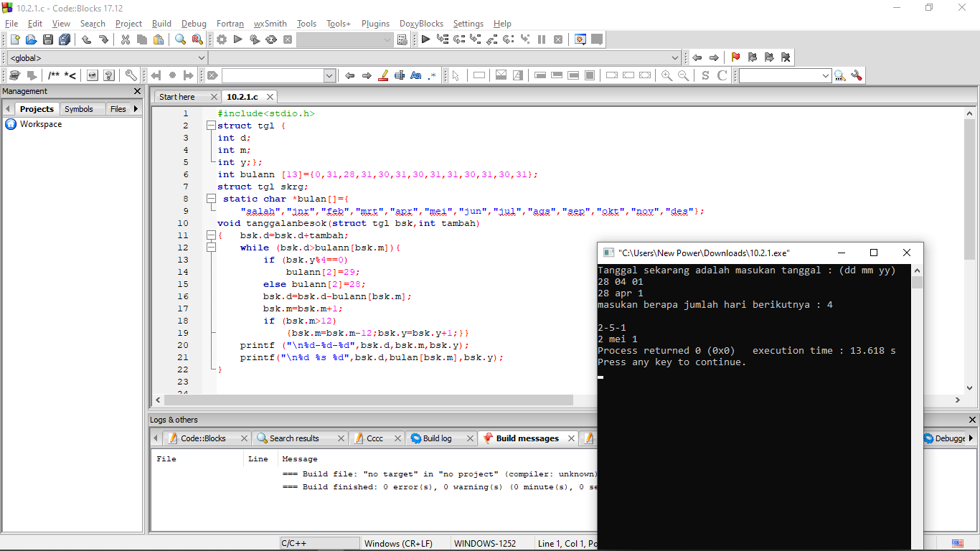Open the Search results tab
Screen dimensions: 980x551
coord(294,438)
